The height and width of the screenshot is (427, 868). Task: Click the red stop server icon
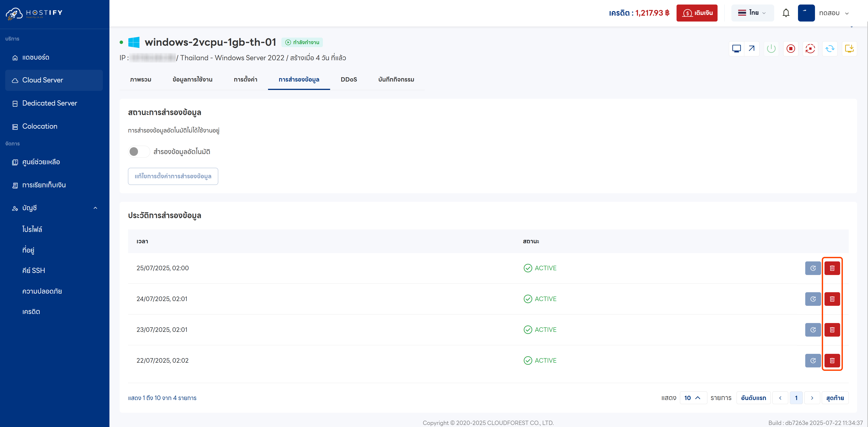point(791,49)
